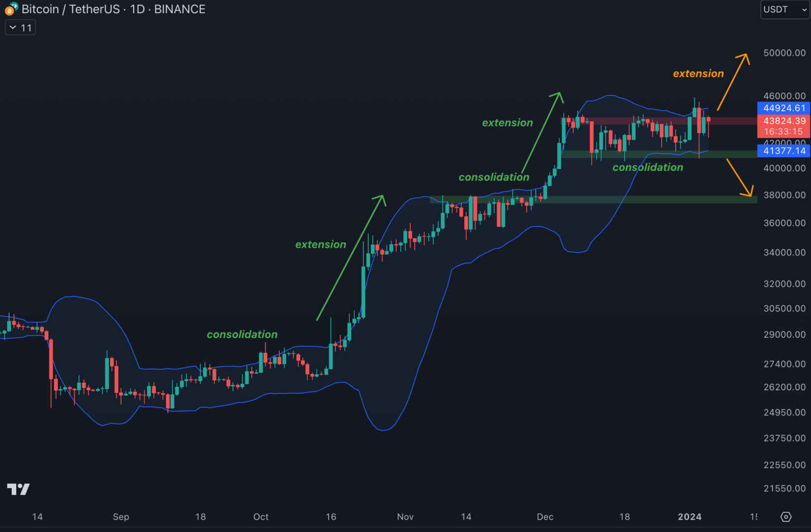Click the TradingView logo
Image resolution: width=811 pixels, height=532 pixels.
point(18,489)
